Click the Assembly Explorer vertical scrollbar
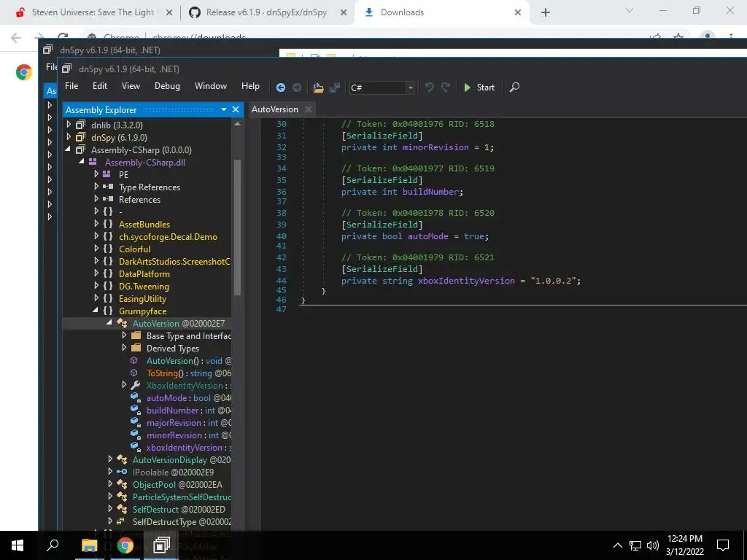Screen dimensions: 747x560 237,227
